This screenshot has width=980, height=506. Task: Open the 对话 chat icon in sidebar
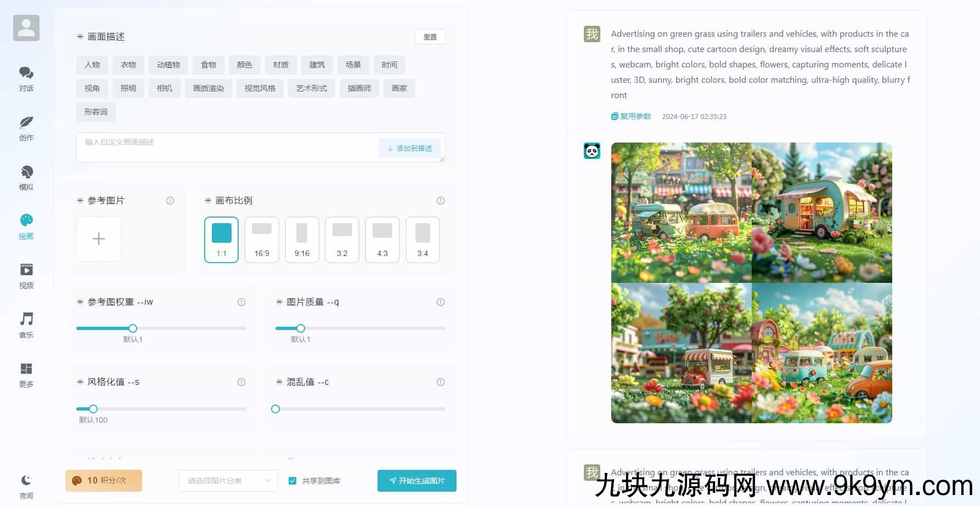(x=26, y=73)
